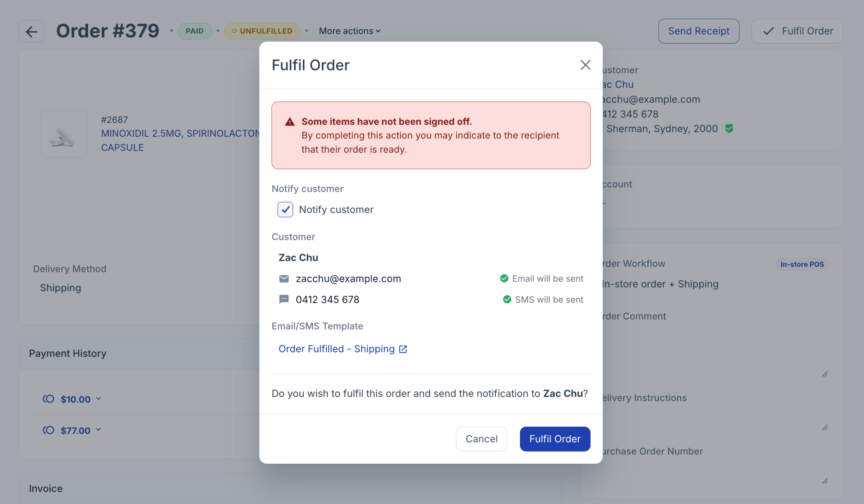Click the payment icon beside $10.00
The width and height of the screenshot is (864, 504).
point(48,399)
